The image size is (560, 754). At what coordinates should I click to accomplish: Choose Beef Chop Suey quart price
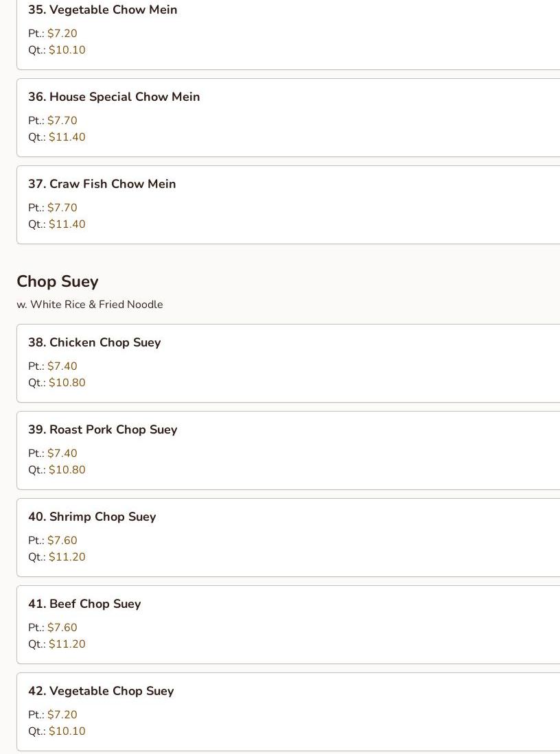pyautogui.click(x=67, y=644)
